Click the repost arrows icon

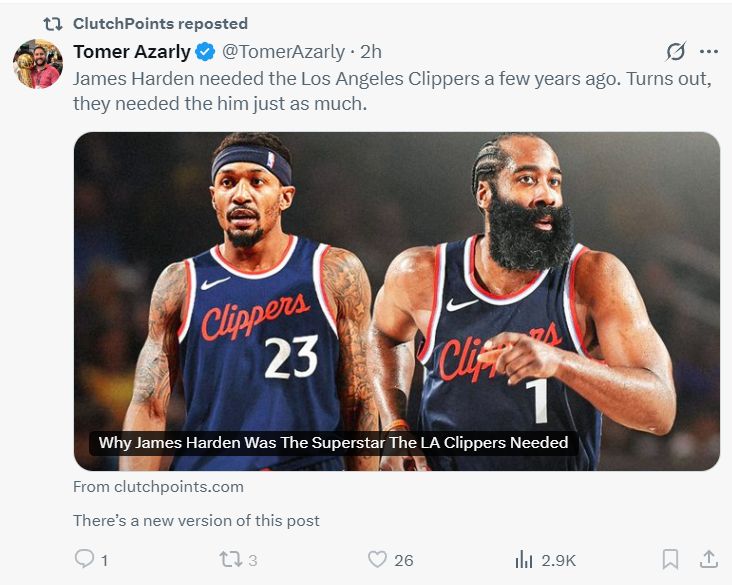point(231,559)
